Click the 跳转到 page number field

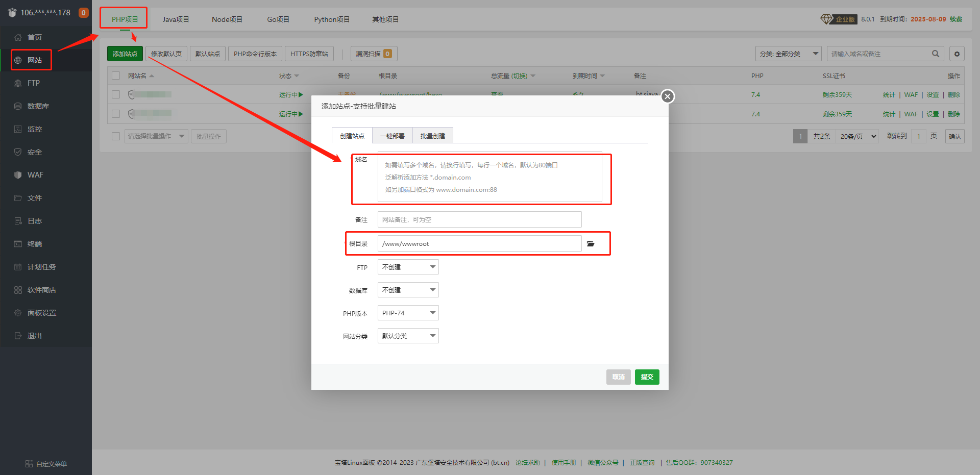919,136
